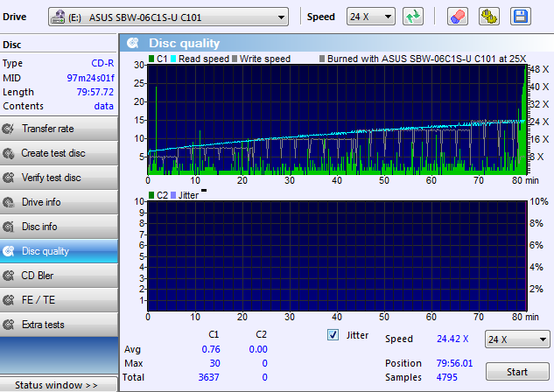Image resolution: width=554 pixels, height=392 pixels.
Task: Click the red eraser erase-disc icon
Action: click(x=458, y=17)
